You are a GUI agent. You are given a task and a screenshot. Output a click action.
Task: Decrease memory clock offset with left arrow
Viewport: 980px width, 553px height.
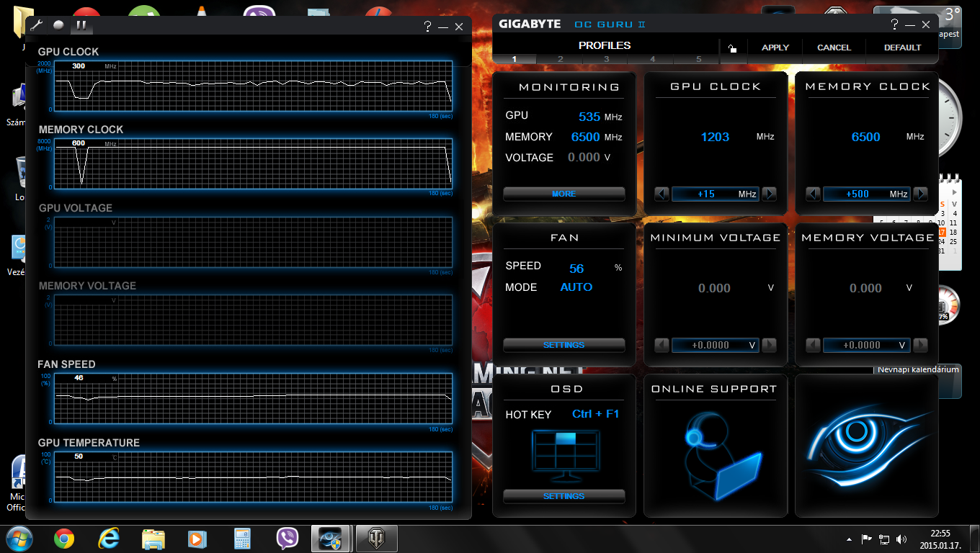pyautogui.click(x=813, y=194)
